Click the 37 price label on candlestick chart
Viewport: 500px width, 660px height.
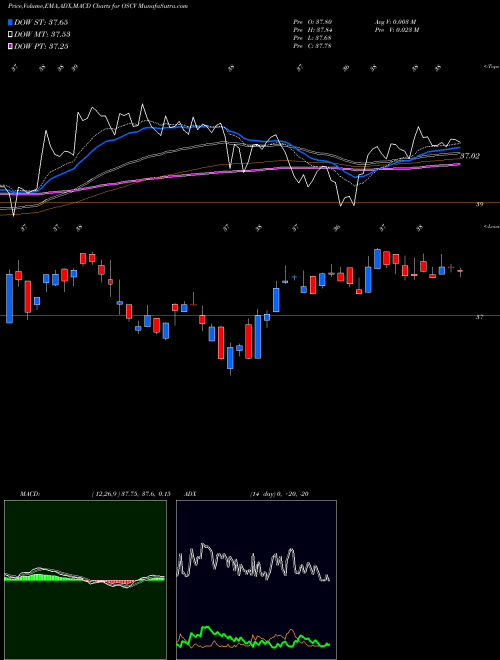[479, 317]
